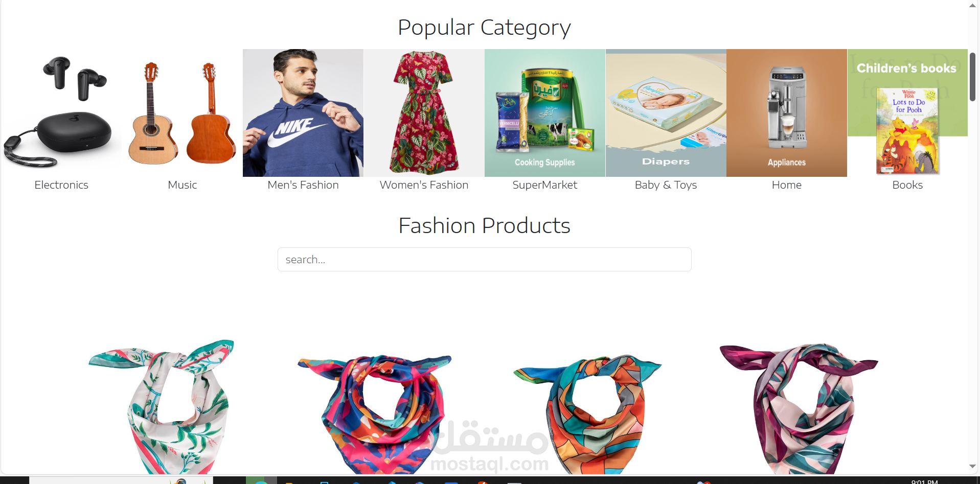Focus the Fashion Products search field
Viewport: 980px width, 484px height.
click(485, 260)
